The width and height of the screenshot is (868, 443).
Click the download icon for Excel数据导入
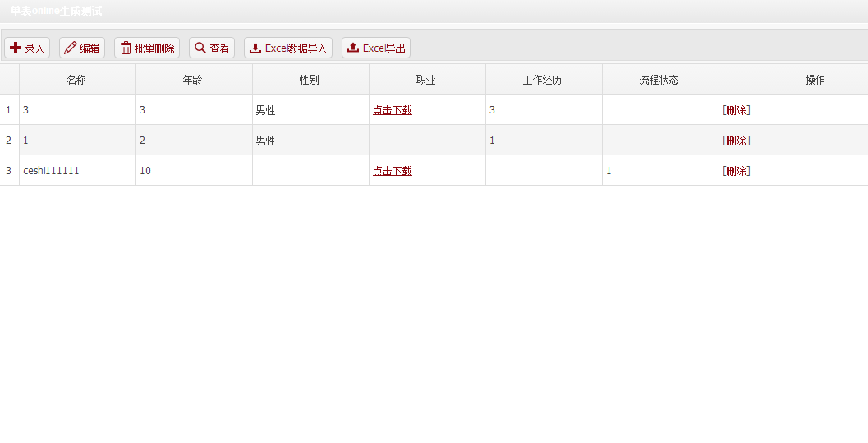pyautogui.click(x=255, y=48)
